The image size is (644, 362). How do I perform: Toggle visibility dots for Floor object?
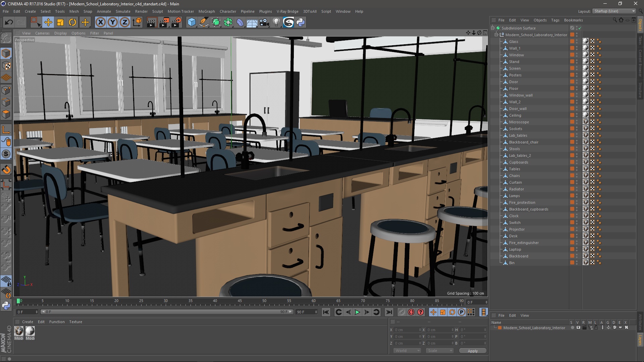pos(577,88)
